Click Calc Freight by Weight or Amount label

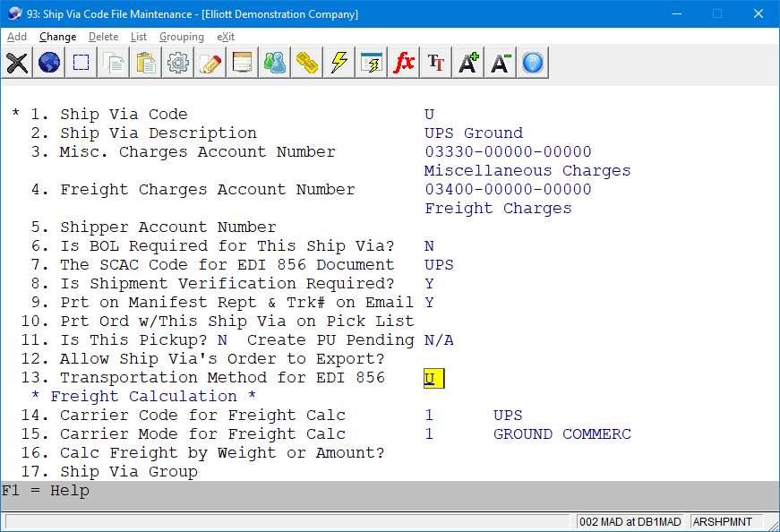pyautogui.click(x=222, y=453)
